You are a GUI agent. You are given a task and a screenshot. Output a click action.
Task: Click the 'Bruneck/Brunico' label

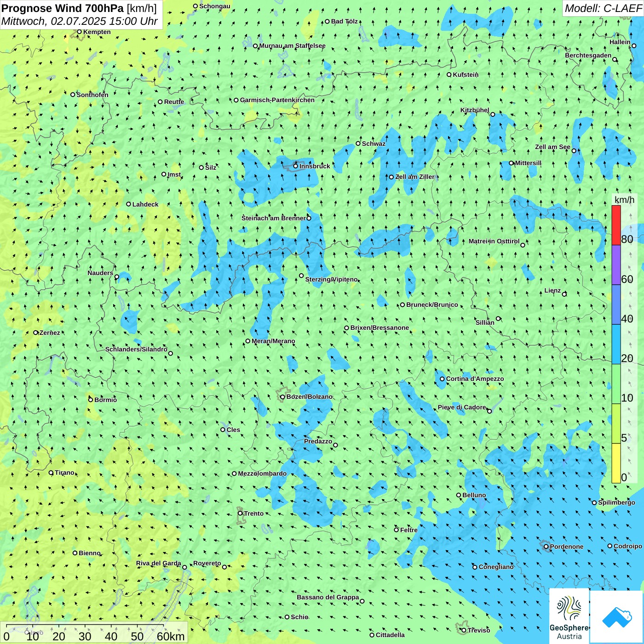432,305
